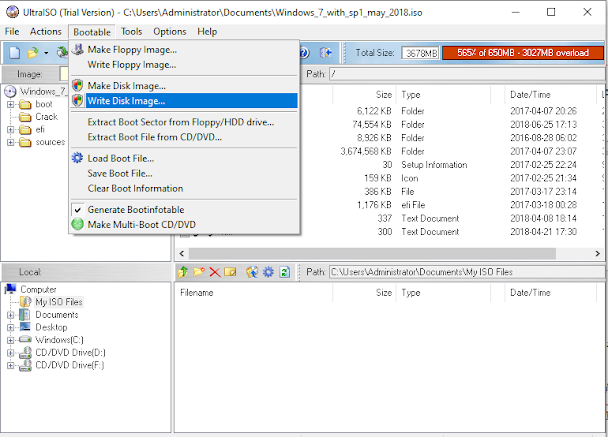Open the Options menu
The image size is (608, 437).
pyautogui.click(x=169, y=31)
